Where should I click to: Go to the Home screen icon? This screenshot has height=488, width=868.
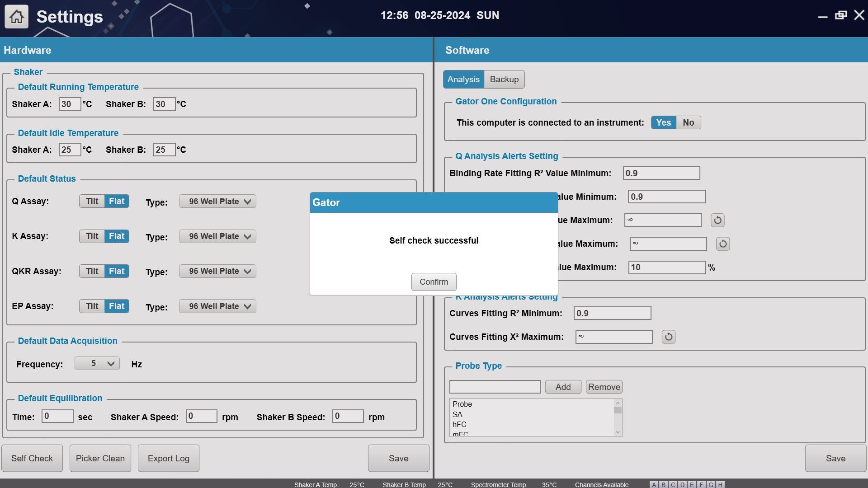[x=17, y=17]
